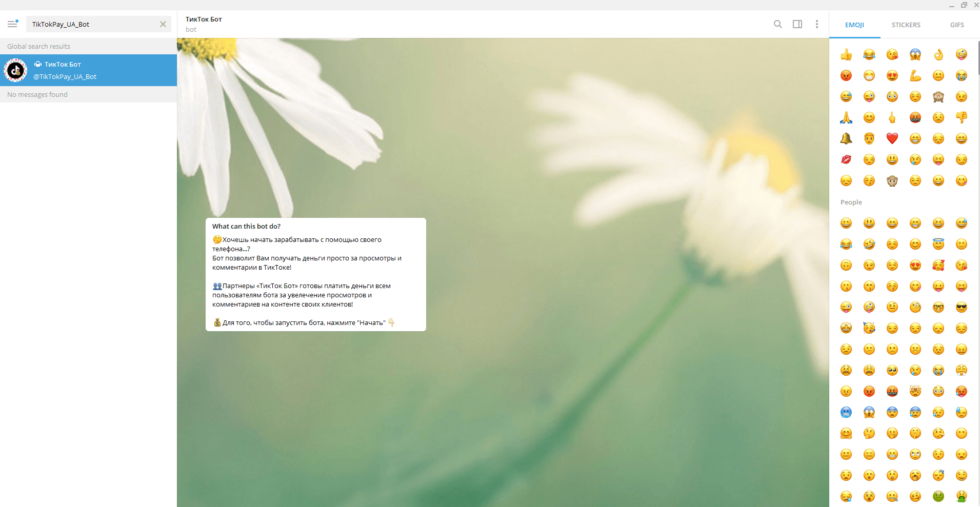Open the hamburger main menu
Viewport: 980px width, 507px height.
coord(12,24)
